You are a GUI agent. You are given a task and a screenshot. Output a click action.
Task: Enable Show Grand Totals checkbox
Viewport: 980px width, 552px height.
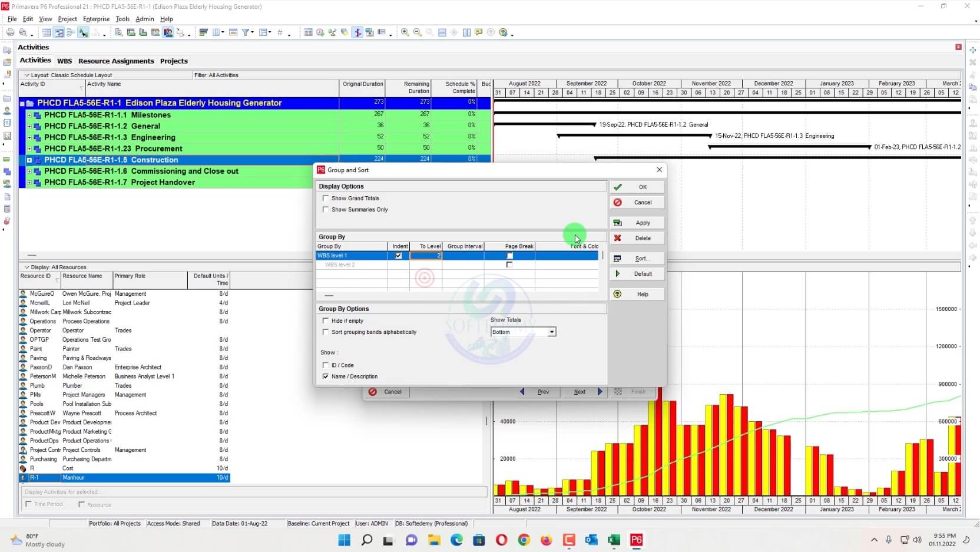click(x=326, y=199)
